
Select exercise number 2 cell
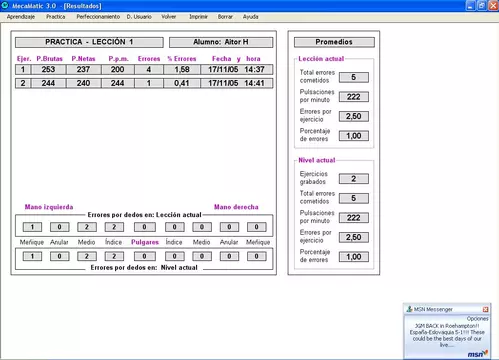tap(23, 83)
